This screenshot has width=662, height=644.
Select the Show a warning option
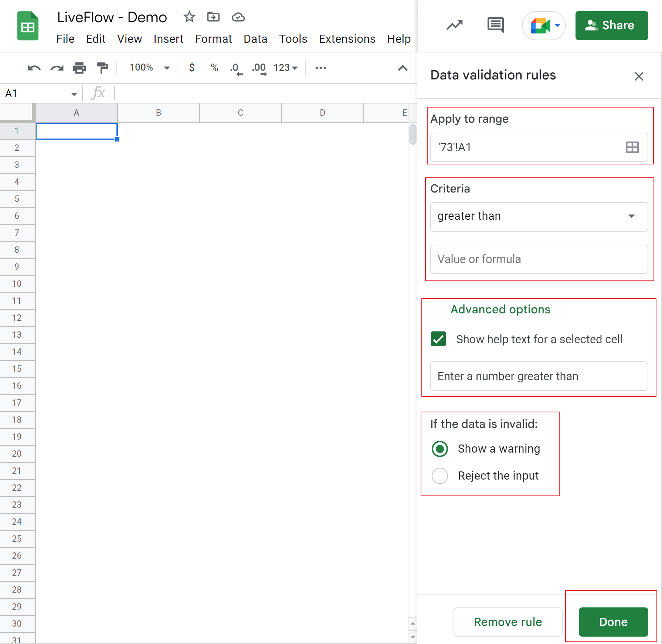pyautogui.click(x=439, y=449)
